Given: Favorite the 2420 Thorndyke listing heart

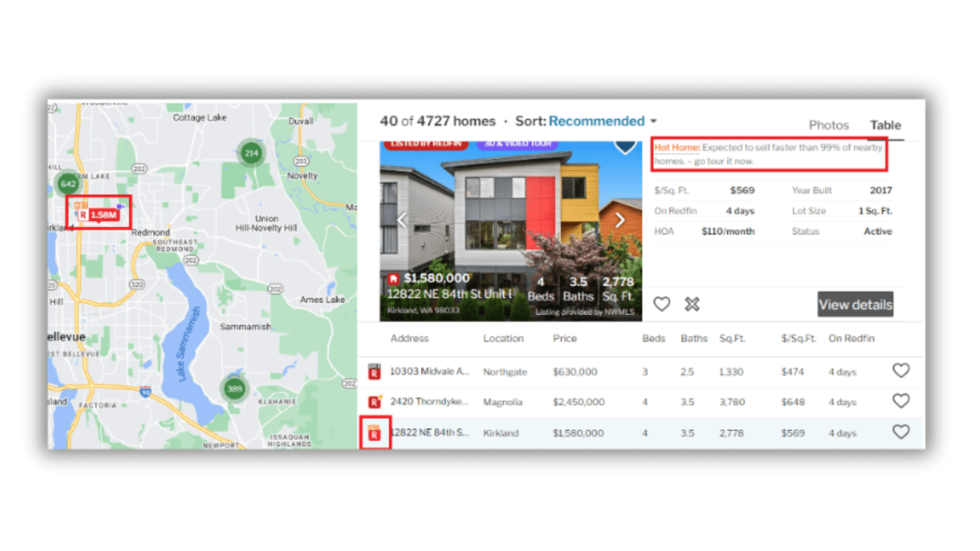Looking at the screenshot, I should click(901, 401).
